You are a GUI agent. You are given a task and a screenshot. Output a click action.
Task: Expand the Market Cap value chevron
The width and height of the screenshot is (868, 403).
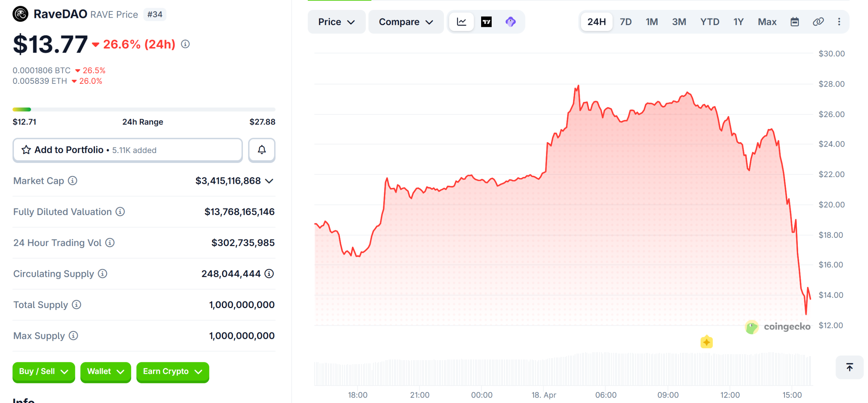269,181
